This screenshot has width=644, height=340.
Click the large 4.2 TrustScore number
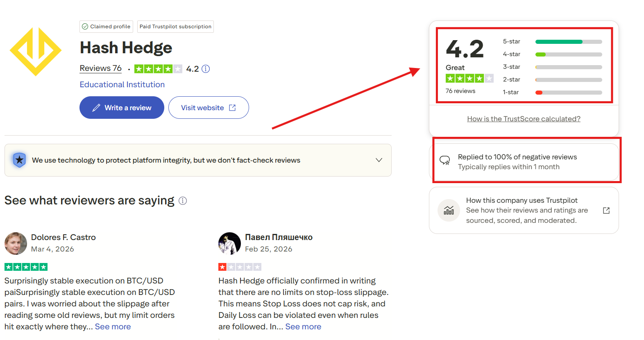click(465, 49)
